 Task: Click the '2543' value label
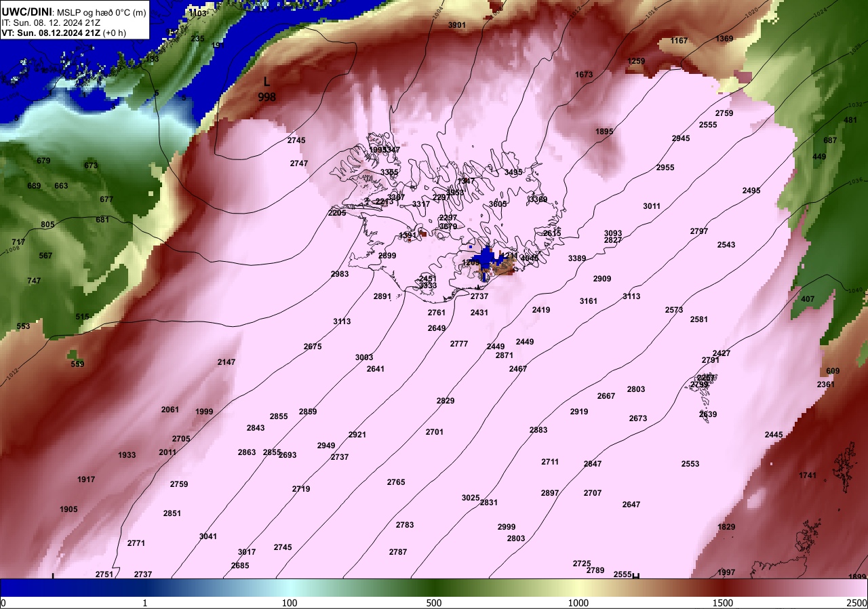pyautogui.click(x=726, y=245)
